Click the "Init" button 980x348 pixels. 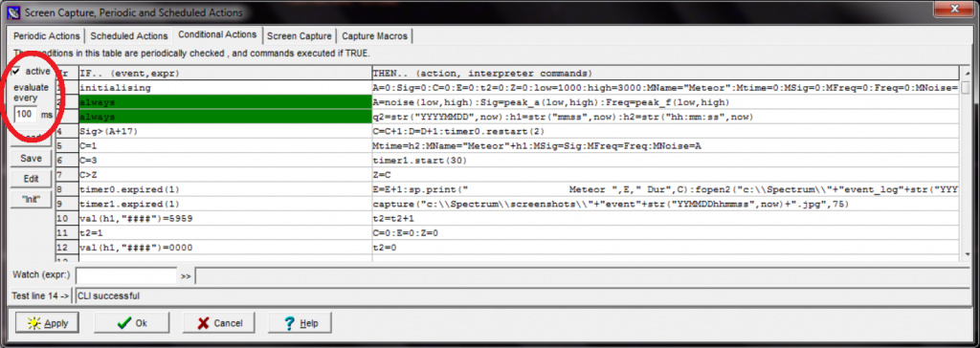[x=32, y=199]
